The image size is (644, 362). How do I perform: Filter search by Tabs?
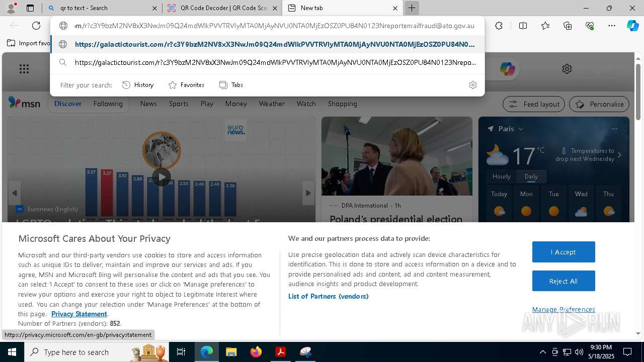pyautogui.click(x=231, y=85)
